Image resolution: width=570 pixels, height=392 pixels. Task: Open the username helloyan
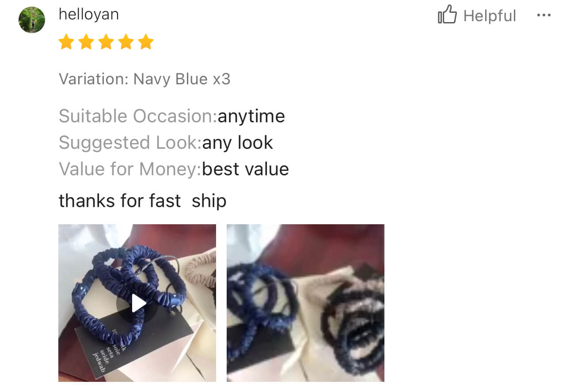(89, 15)
